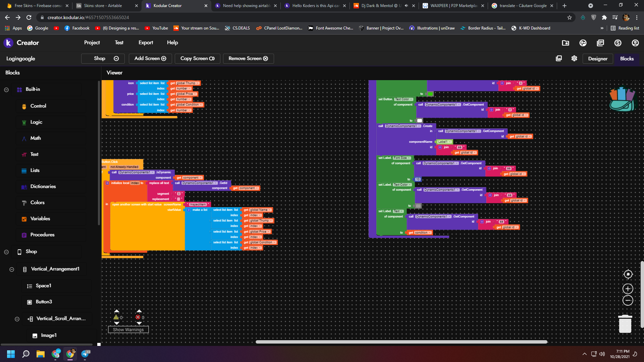Collapse the Vertical_Arrangement1 tree node

tap(12, 269)
